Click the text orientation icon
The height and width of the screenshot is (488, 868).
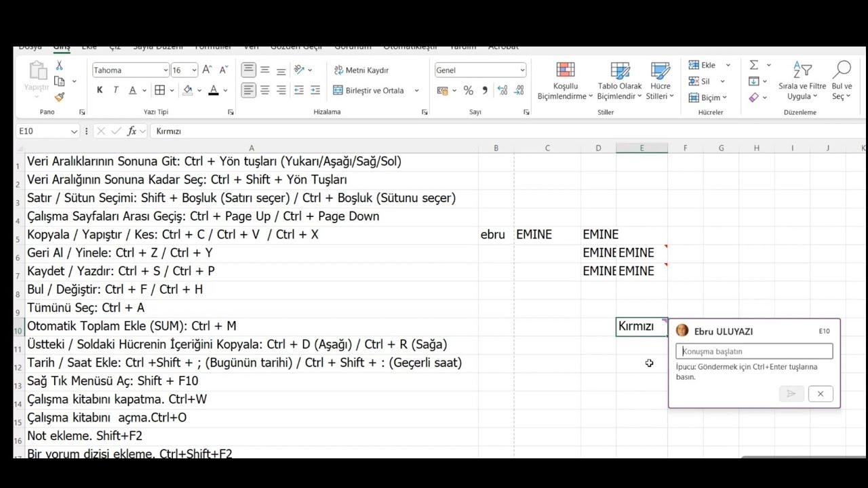[x=299, y=70]
